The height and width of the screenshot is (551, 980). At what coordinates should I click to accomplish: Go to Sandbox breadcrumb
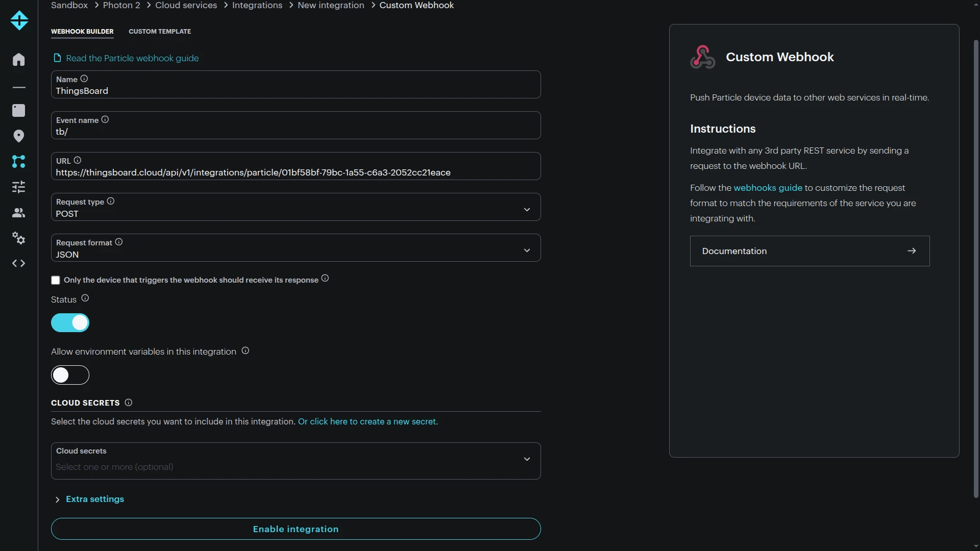[x=69, y=5]
